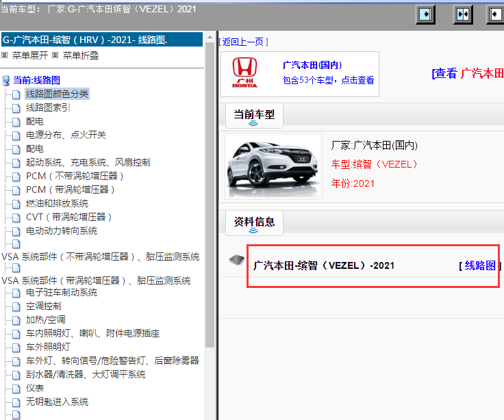The height and width of the screenshot is (420, 504).
Task: Open 车外照明灯 tree item
Action: click(48, 347)
